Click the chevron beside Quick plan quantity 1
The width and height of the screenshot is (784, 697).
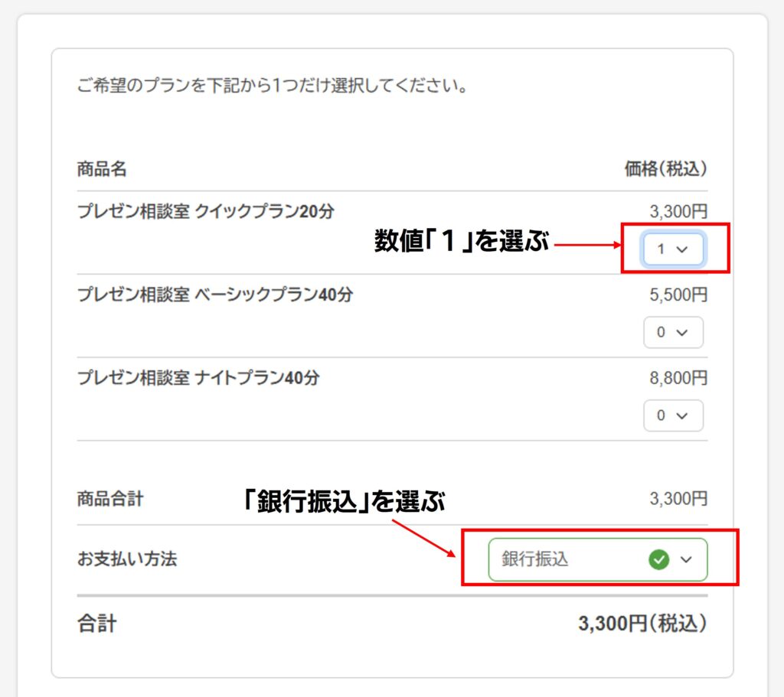pos(683,249)
